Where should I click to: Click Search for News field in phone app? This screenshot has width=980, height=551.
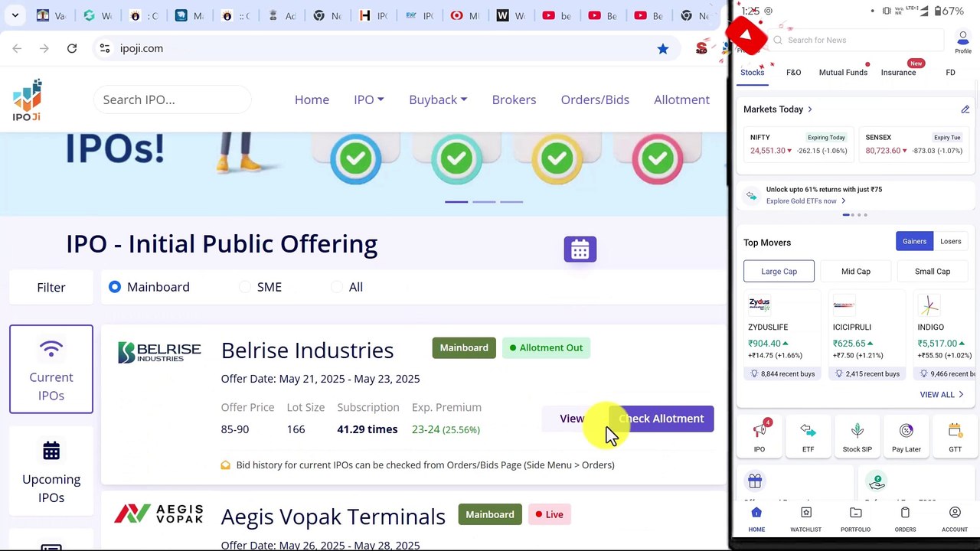click(857, 40)
